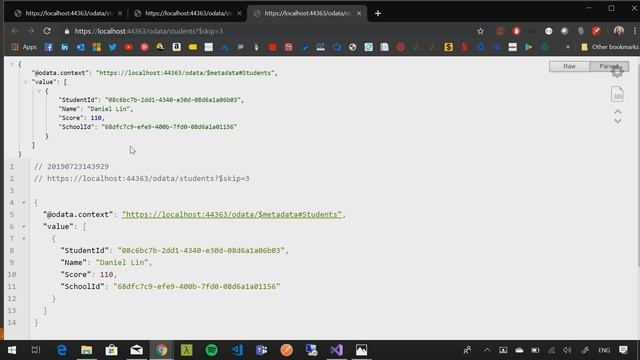
Task: Click the ENG language indicator
Action: 604,350
